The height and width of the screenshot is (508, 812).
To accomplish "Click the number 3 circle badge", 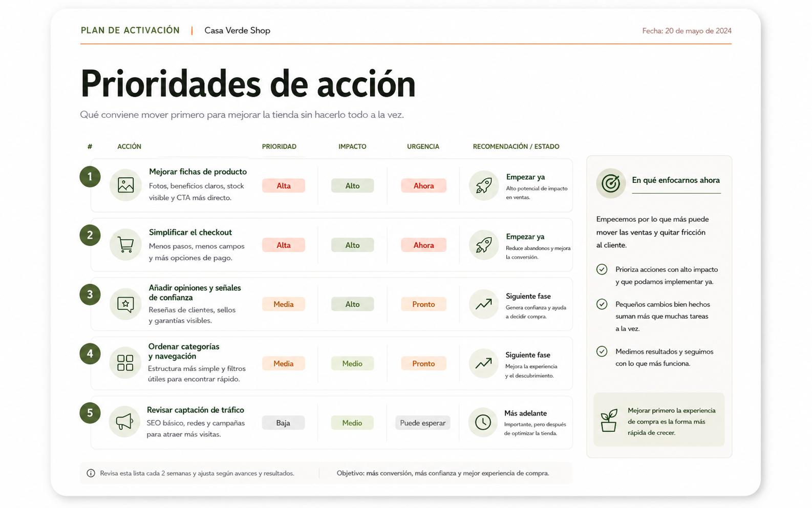I will (90, 294).
